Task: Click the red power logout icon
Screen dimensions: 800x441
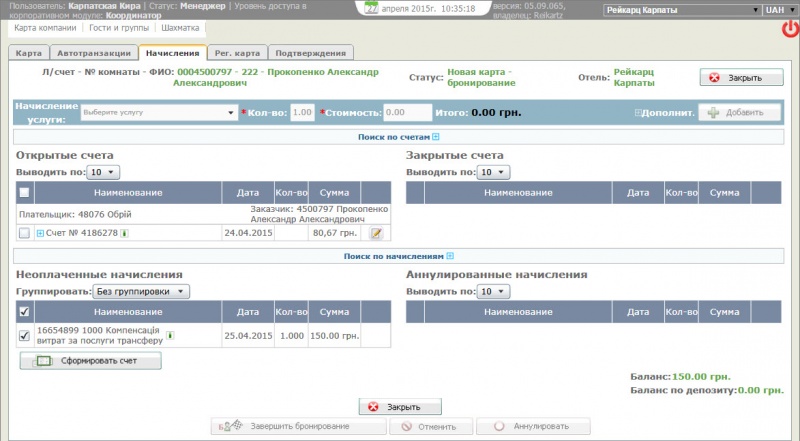Action: [789, 29]
